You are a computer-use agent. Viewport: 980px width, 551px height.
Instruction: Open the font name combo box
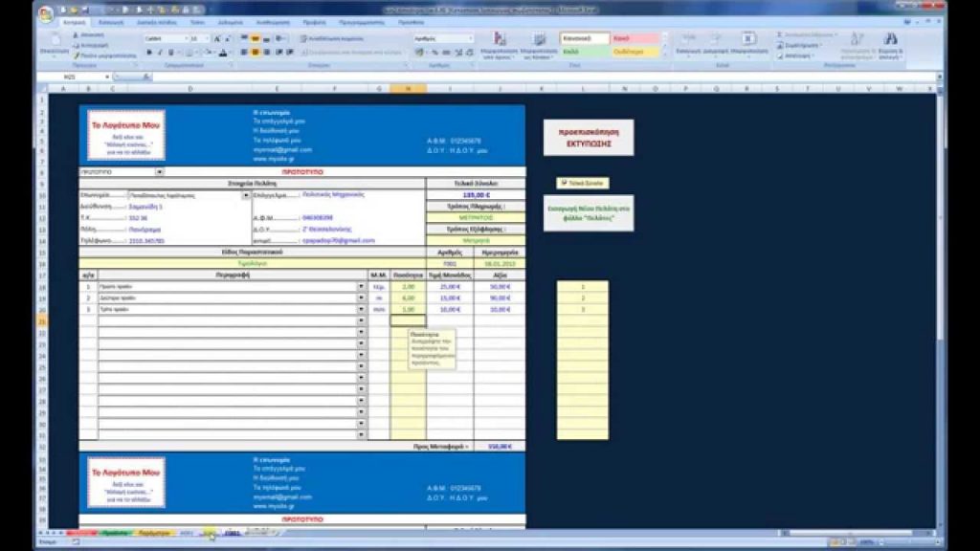[165, 38]
